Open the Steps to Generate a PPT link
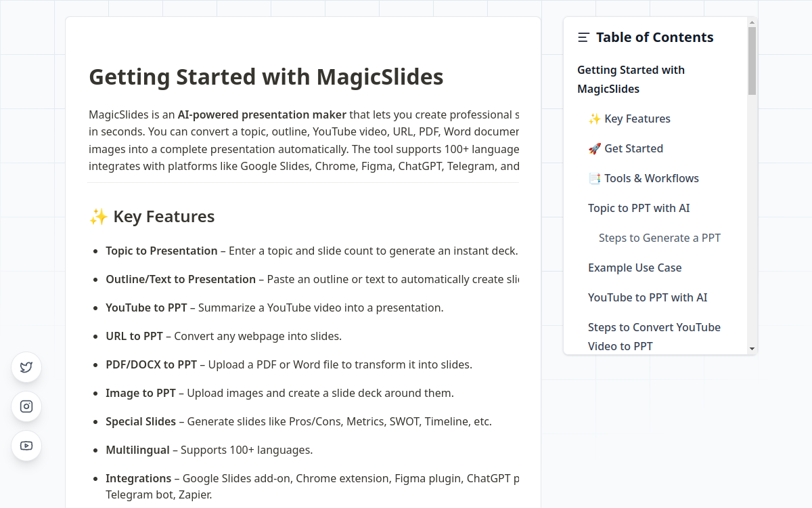The width and height of the screenshot is (812, 508). coord(659,238)
